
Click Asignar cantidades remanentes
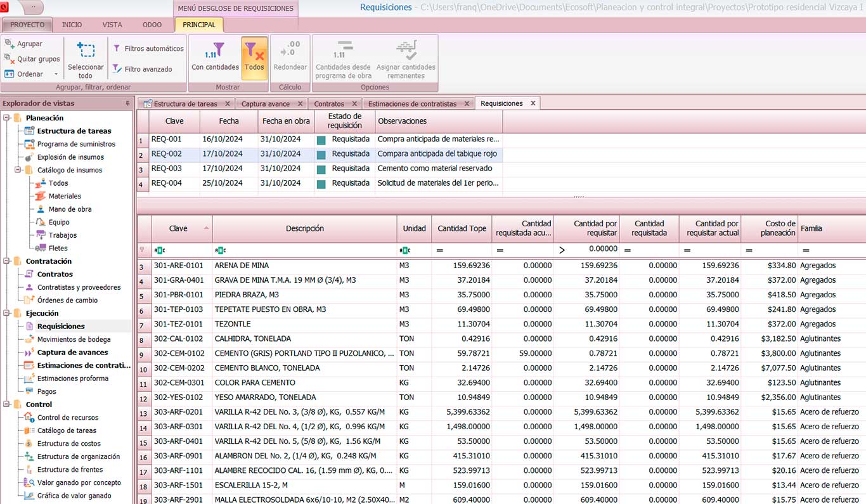coord(406,59)
